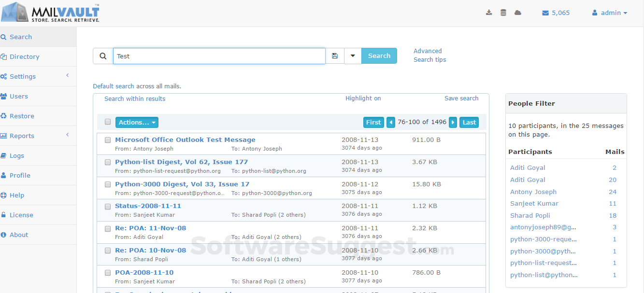This screenshot has width=644, height=293.
Task: Select the cloud icon in the header
Action: tap(517, 13)
